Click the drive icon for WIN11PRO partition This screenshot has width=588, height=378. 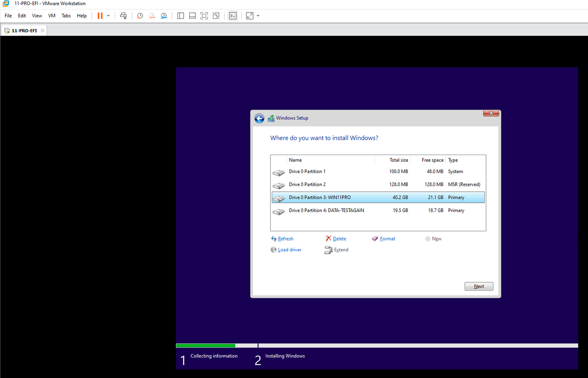point(279,198)
